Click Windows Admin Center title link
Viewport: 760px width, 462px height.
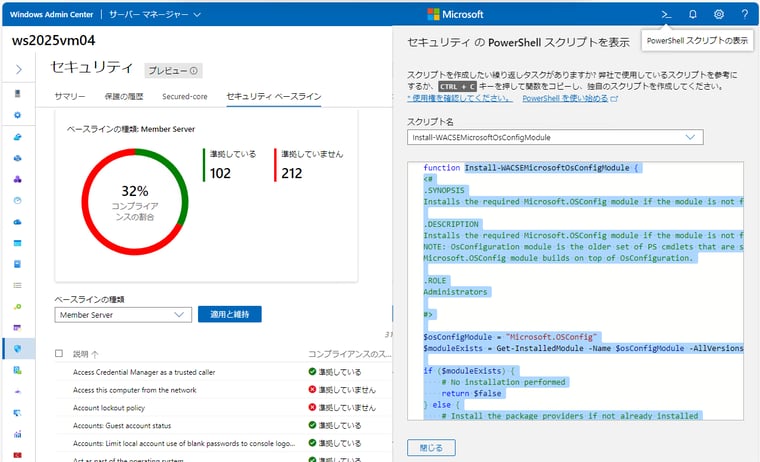pos(51,15)
